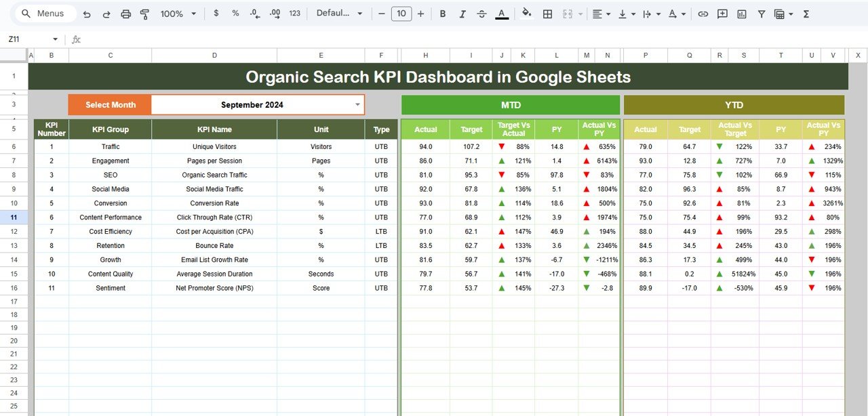Open the functions sigma menu

coord(806,13)
